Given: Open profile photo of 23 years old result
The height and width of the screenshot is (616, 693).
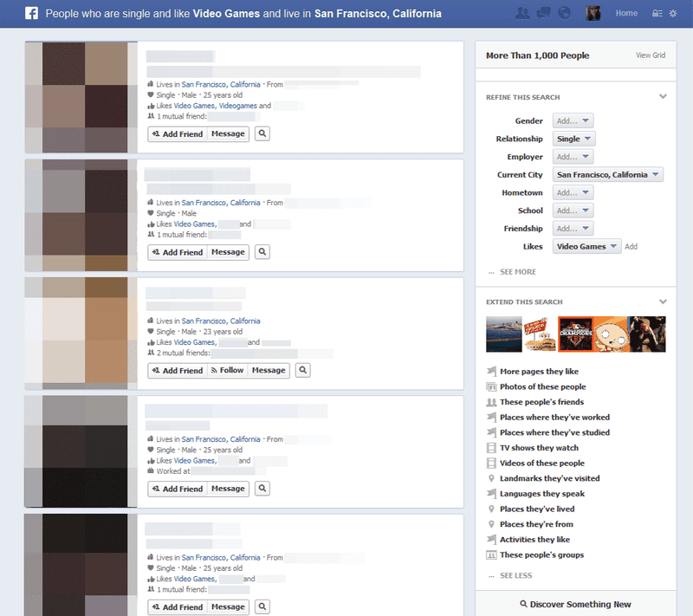Looking at the screenshot, I should point(81,334).
